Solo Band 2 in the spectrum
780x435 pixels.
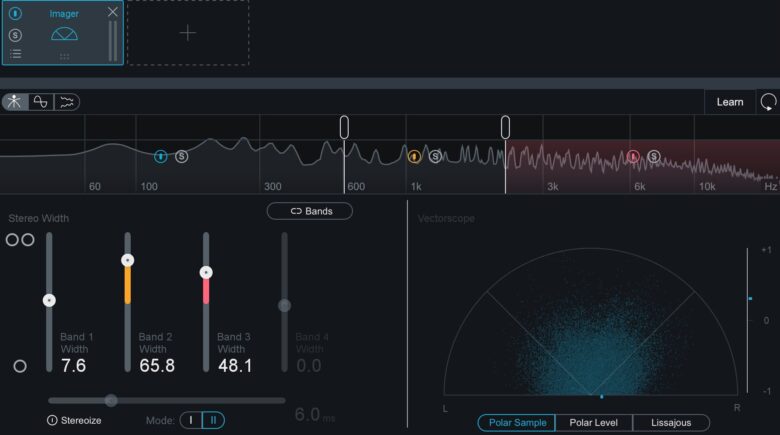coord(435,156)
